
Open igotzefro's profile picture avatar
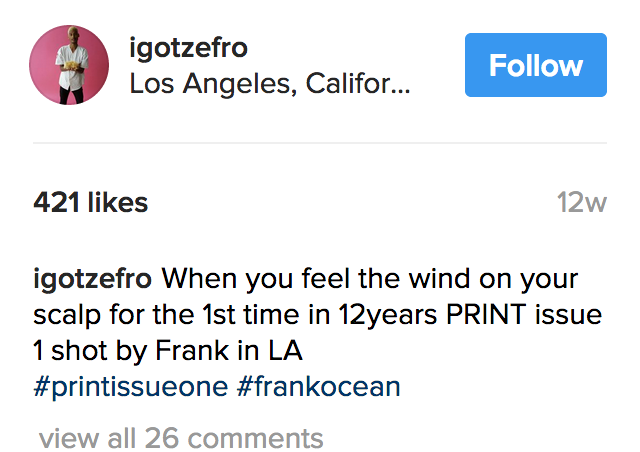pyautogui.click(x=70, y=65)
